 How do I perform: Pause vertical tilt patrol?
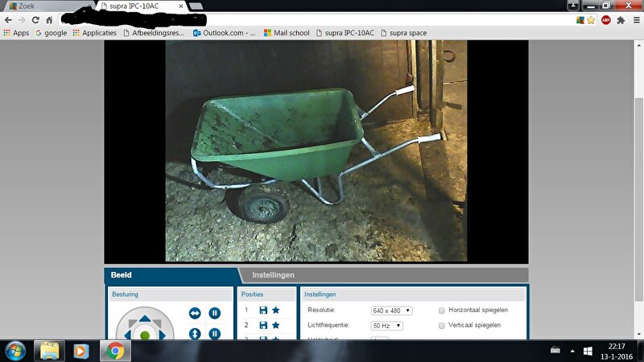(214, 334)
